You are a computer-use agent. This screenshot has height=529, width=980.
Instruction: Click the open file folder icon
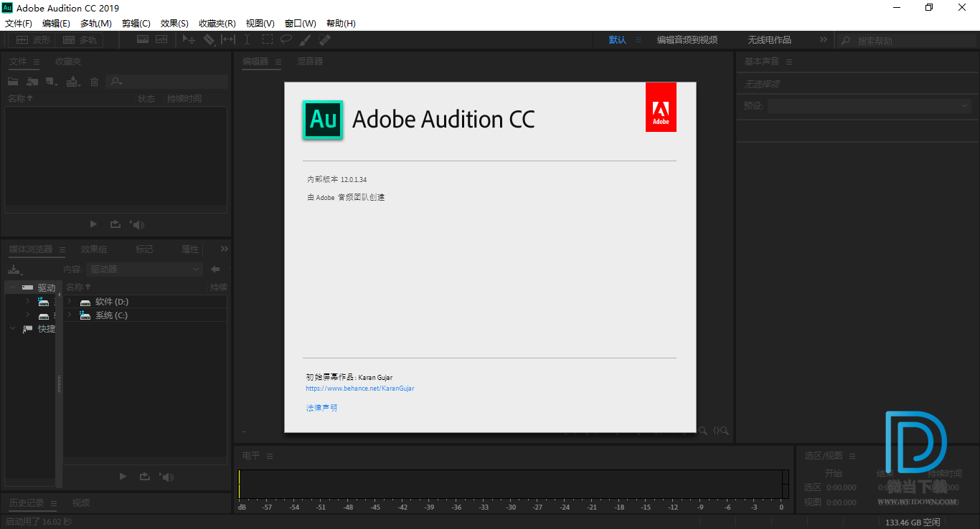click(x=13, y=82)
